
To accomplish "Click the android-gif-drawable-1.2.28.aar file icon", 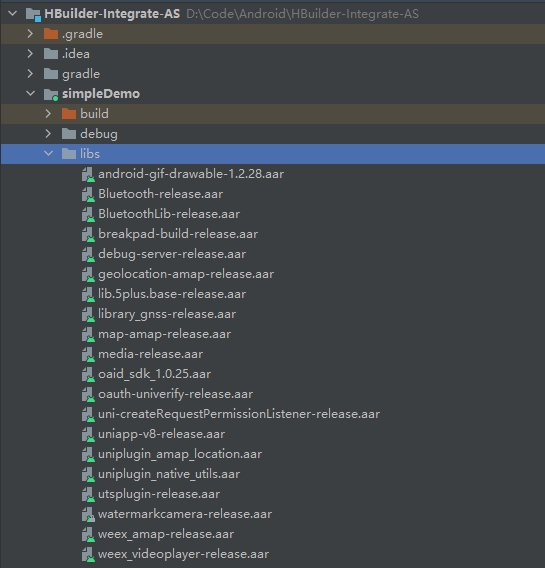I will [x=88, y=175].
